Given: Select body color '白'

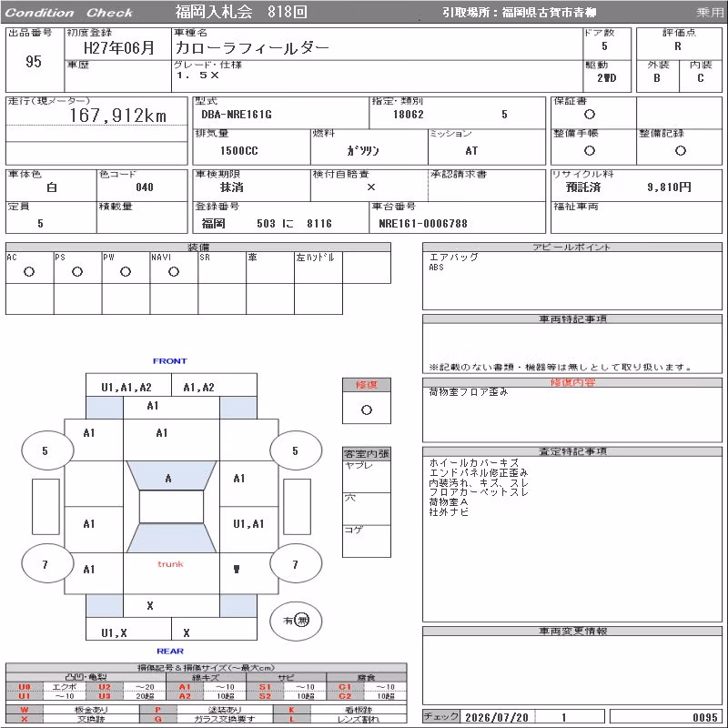Looking at the screenshot, I should click(x=52, y=187).
